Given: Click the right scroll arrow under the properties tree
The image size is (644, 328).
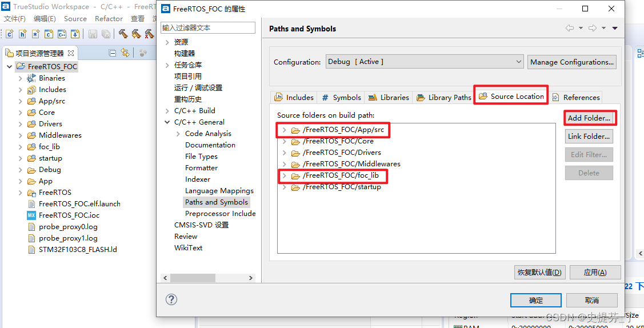Looking at the screenshot, I should pos(250,278).
